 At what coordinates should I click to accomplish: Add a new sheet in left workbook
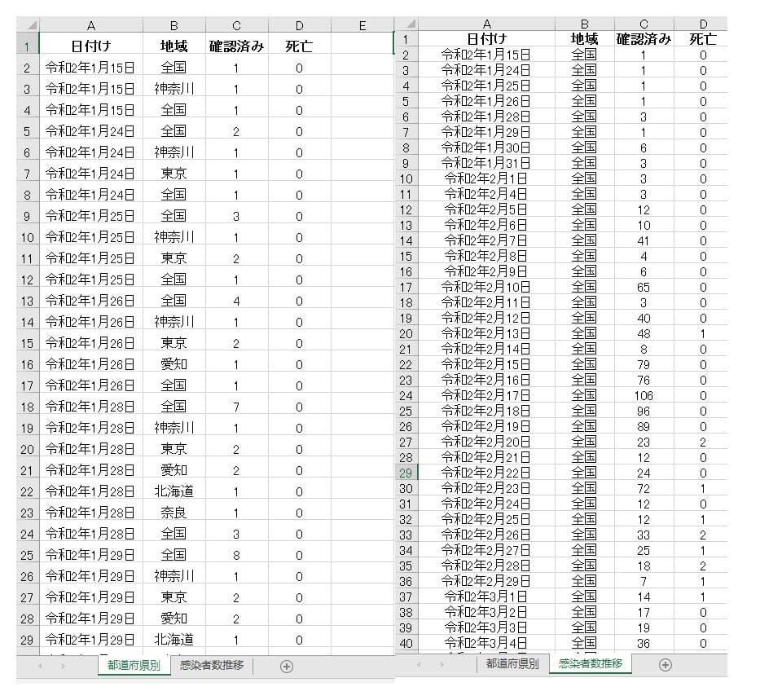coord(287,667)
